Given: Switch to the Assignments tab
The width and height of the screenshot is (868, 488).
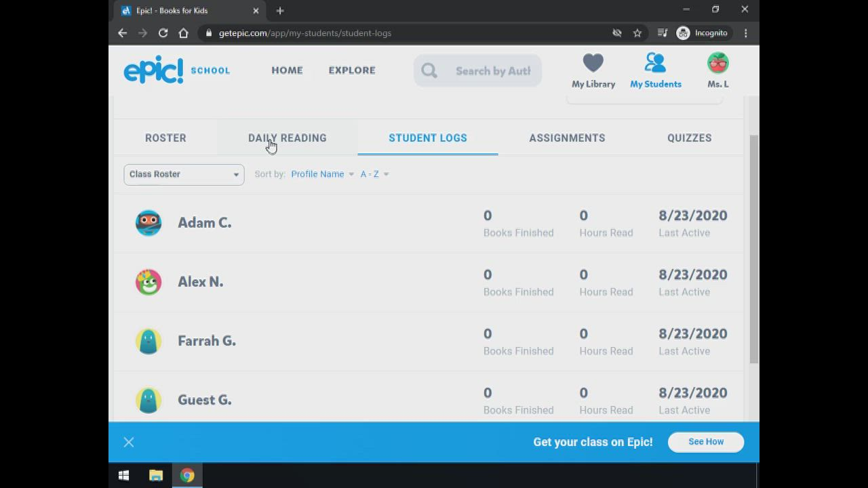Looking at the screenshot, I should (x=567, y=138).
